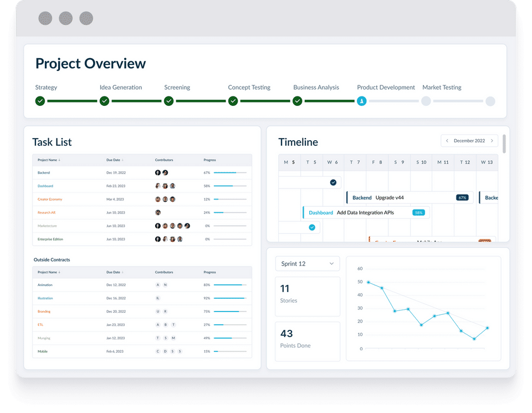
Task: Open the Creator Economy project link
Action: (x=50, y=200)
